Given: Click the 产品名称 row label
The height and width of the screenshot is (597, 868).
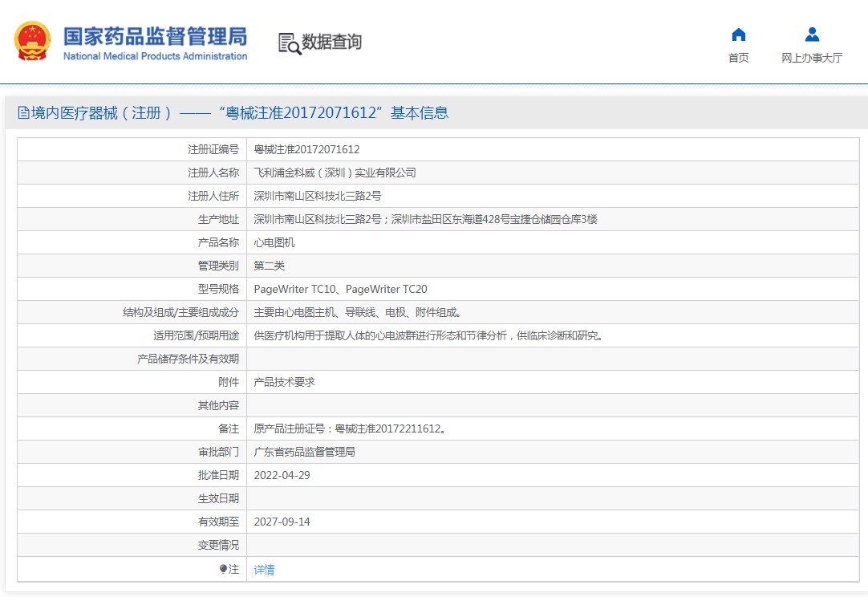Looking at the screenshot, I should [219, 242].
